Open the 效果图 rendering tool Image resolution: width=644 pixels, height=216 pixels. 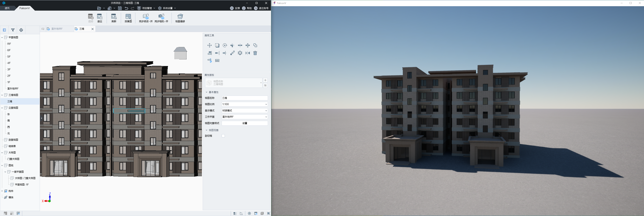click(x=128, y=18)
